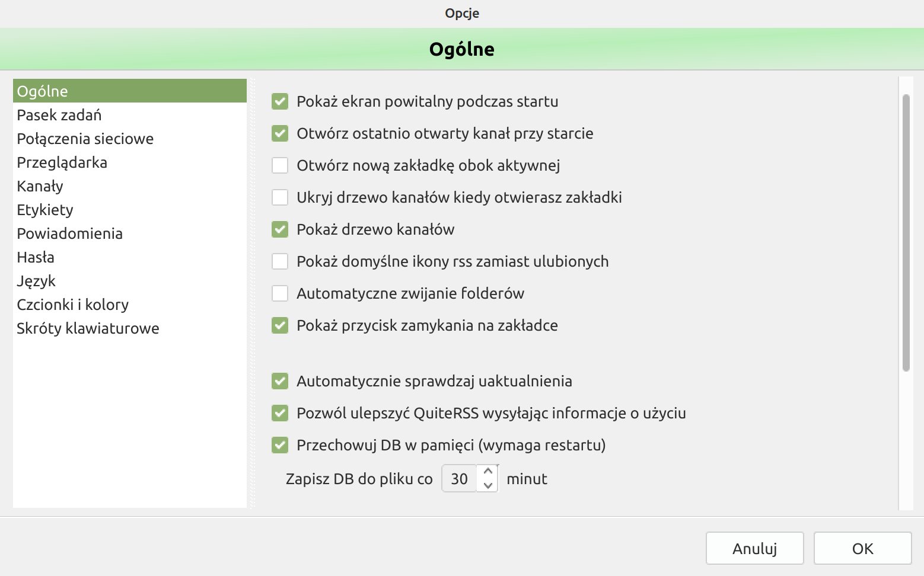
Task: Select 'Powiadomienia' category
Action: point(70,233)
